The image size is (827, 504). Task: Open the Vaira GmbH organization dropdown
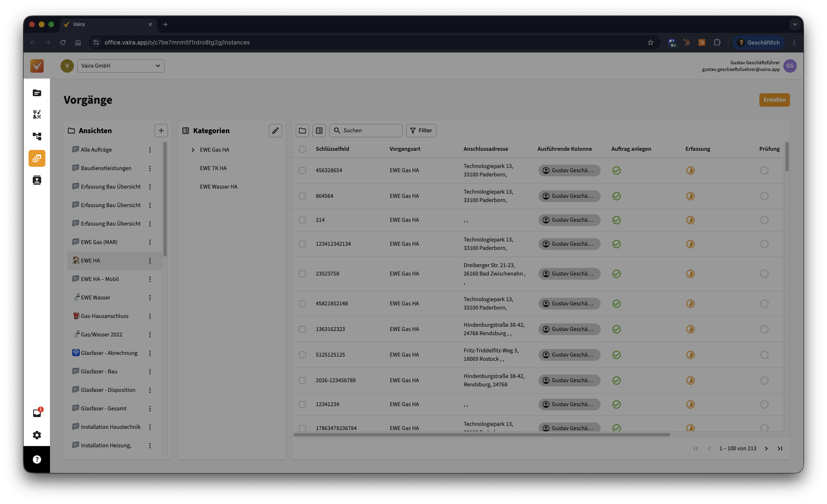(x=121, y=66)
